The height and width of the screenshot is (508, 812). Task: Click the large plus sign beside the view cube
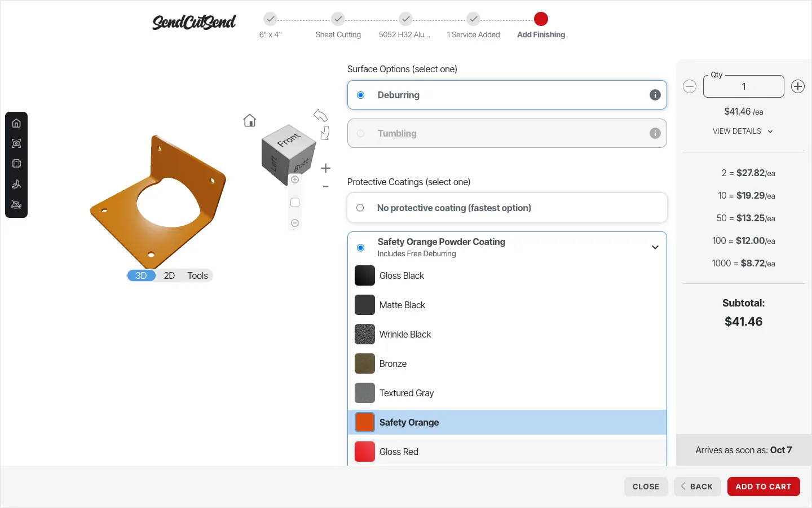click(x=326, y=168)
